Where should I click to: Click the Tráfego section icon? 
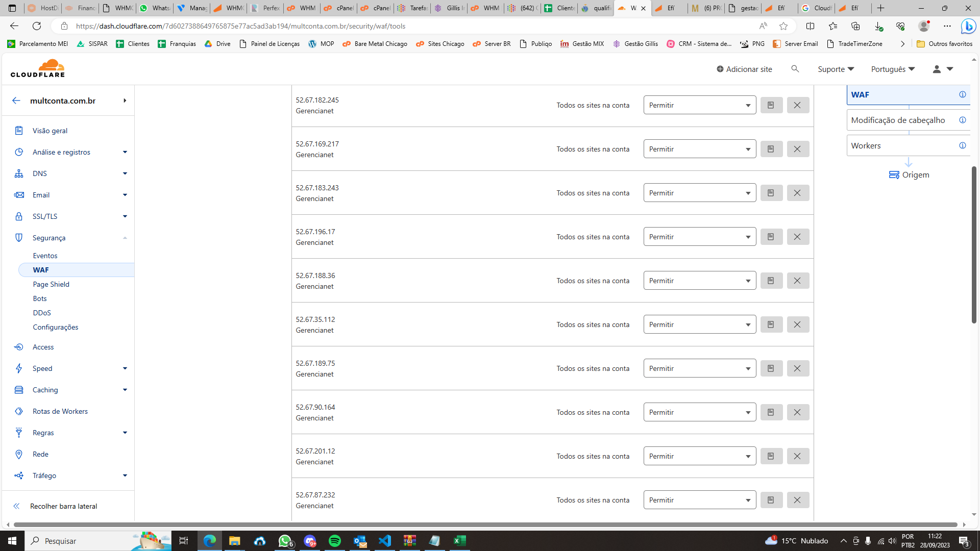[x=18, y=475]
